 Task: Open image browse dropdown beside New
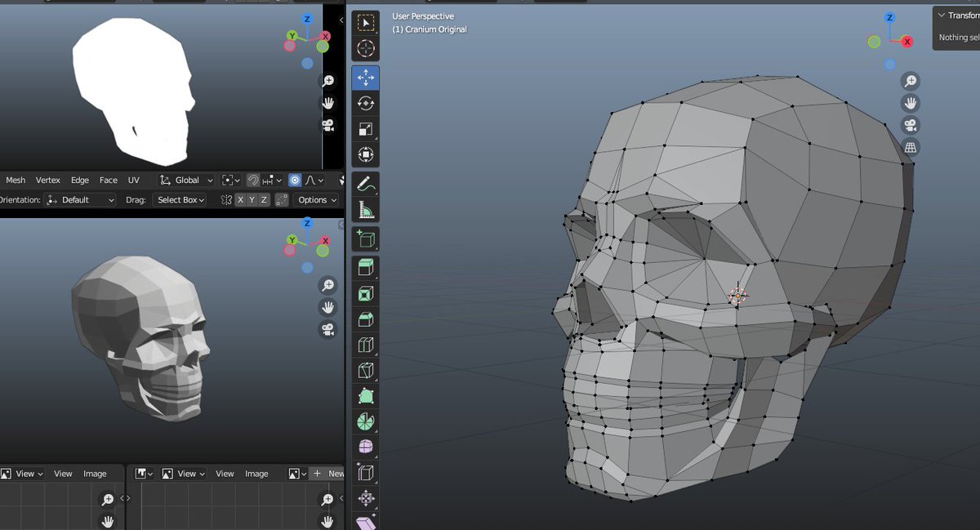coord(297,474)
